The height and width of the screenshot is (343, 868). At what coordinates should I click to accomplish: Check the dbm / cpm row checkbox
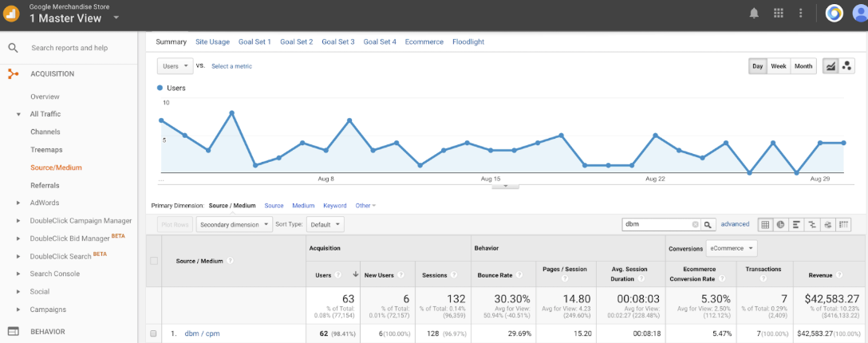[x=154, y=333]
